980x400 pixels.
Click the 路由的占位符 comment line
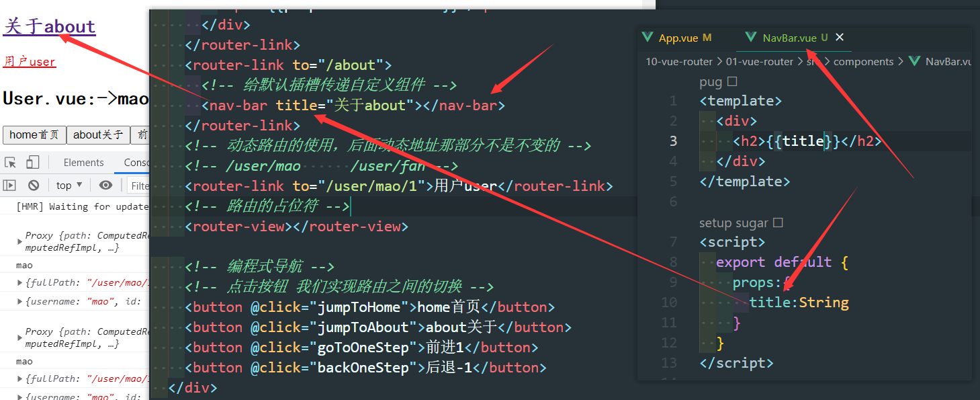(267, 206)
